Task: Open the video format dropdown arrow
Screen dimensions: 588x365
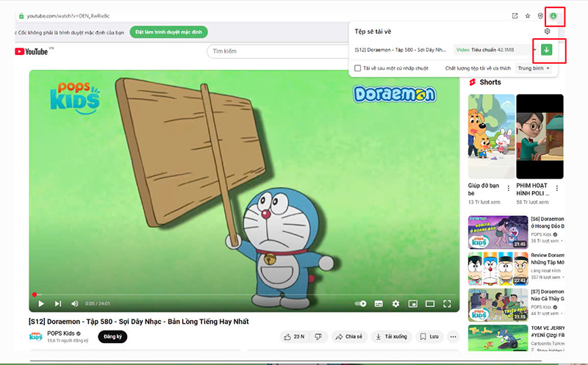Action: (534, 50)
